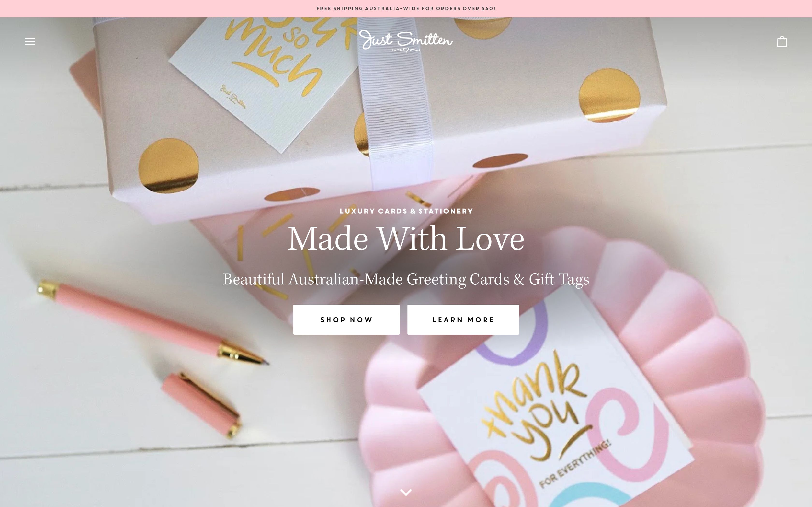Click the Made With Love headline
The height and width of the screenshot is (507, 812).
[406, 239]
